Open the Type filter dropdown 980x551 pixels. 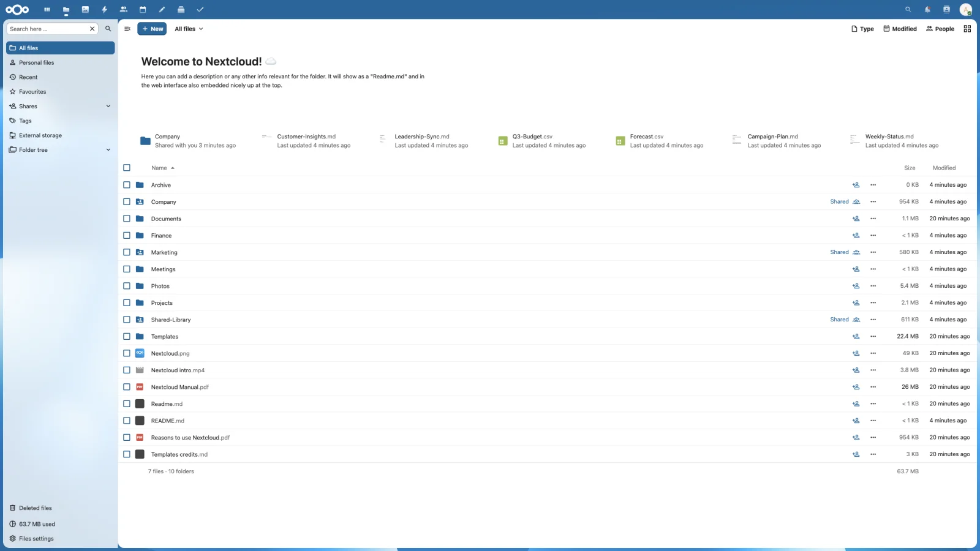pos(862,29)
